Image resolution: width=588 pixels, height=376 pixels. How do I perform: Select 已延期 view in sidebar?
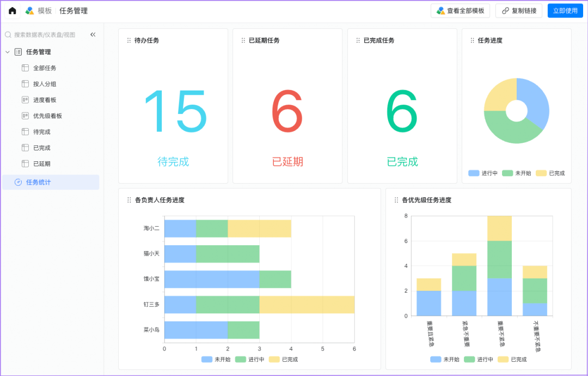click(x=41, y=163)
